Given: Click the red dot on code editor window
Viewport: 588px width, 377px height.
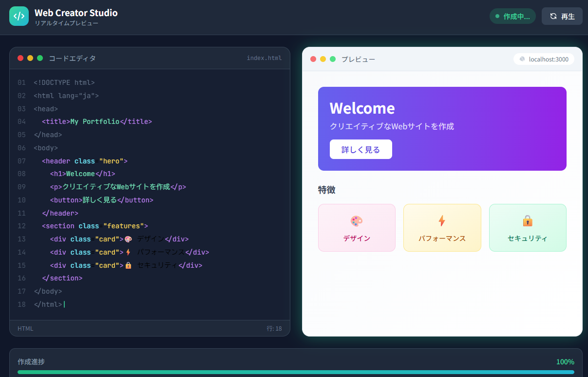Looking at the screenshot, I should coord(20,58).
